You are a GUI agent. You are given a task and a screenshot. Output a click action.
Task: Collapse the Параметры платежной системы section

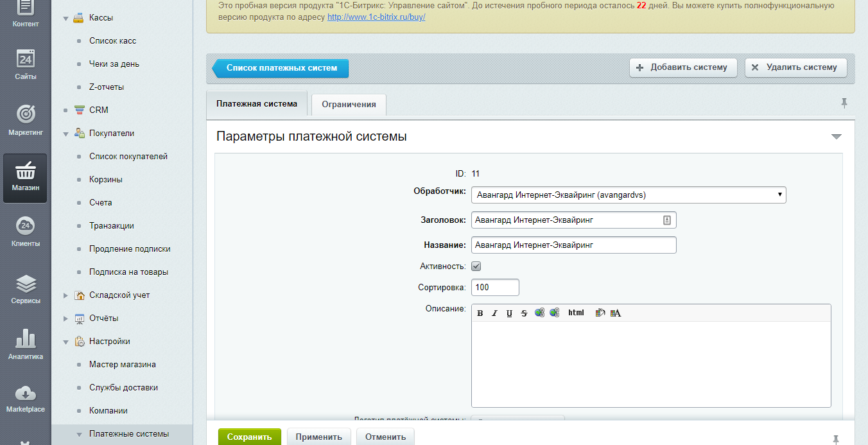(x=836, y=137)
